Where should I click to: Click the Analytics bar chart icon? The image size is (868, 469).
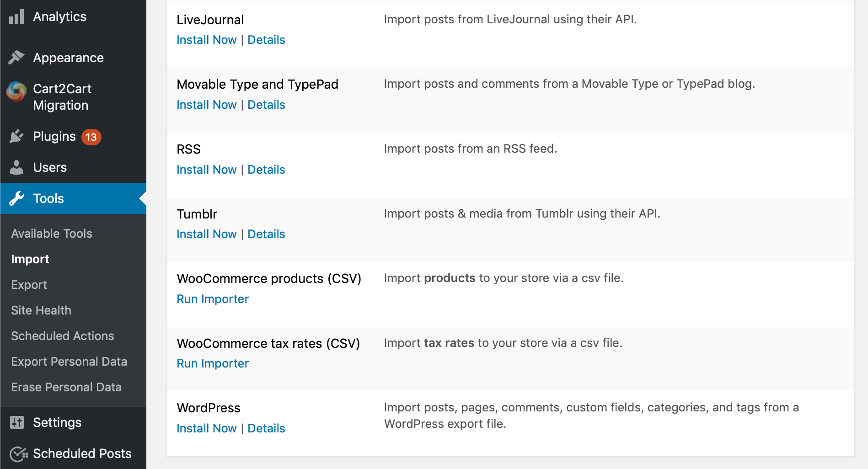click(x=16, y=17)
